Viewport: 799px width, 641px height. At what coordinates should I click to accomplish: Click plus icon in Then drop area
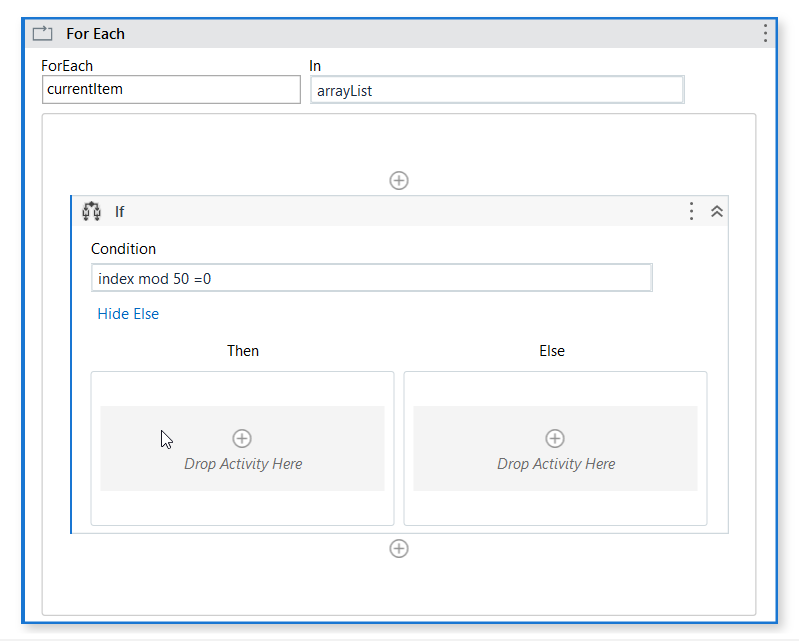point(242,438)
